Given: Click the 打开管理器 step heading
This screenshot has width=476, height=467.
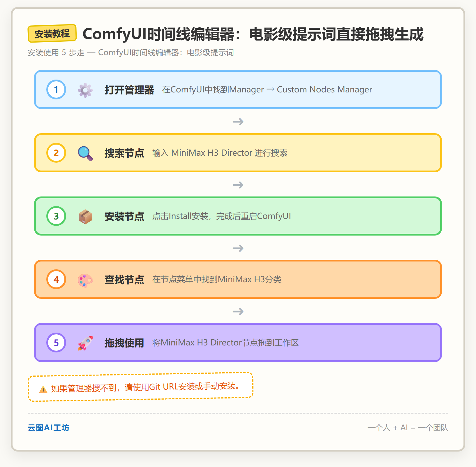Looking at the screenshot, I should pyautogui.click(x=129, y=90).
